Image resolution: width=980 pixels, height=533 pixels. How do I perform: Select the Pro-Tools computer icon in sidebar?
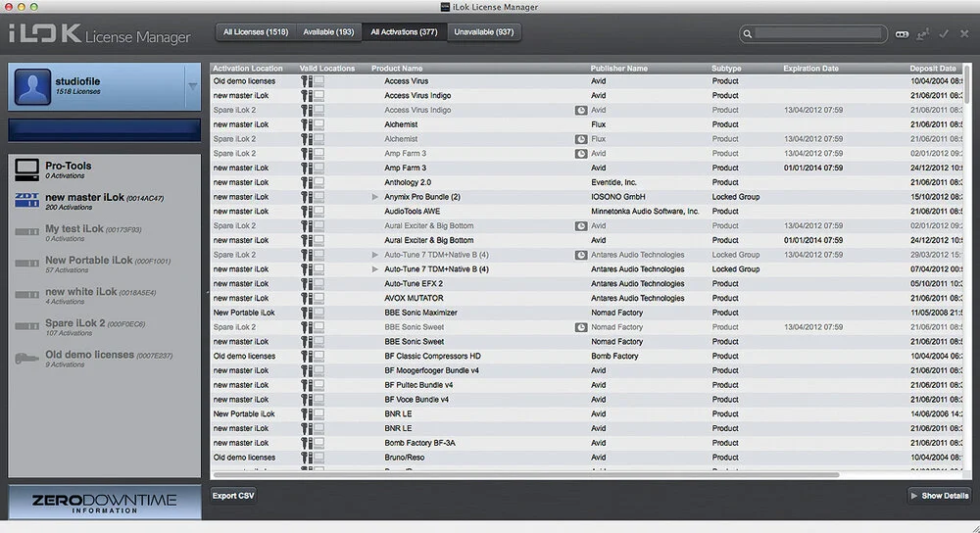point(26,170)
